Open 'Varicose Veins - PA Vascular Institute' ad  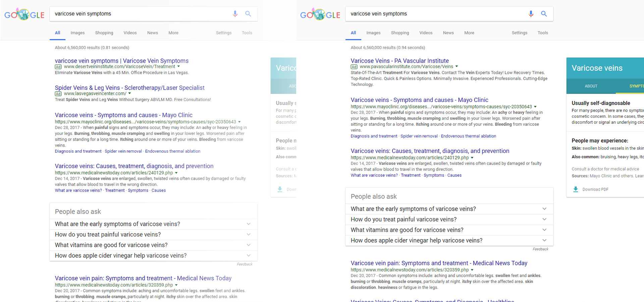pyautogui.click(x=400, y=61)
